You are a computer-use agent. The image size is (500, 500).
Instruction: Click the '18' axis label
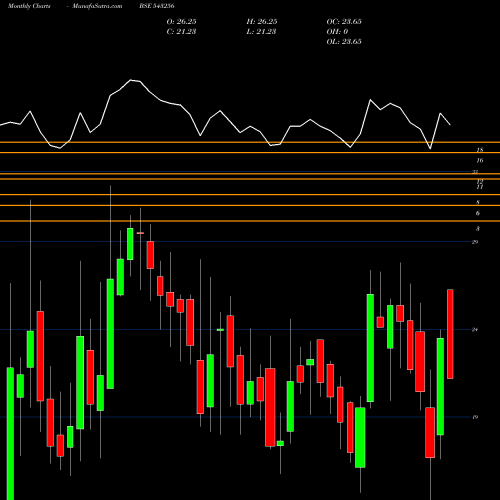pyautogui.click(x=480, y=150)
